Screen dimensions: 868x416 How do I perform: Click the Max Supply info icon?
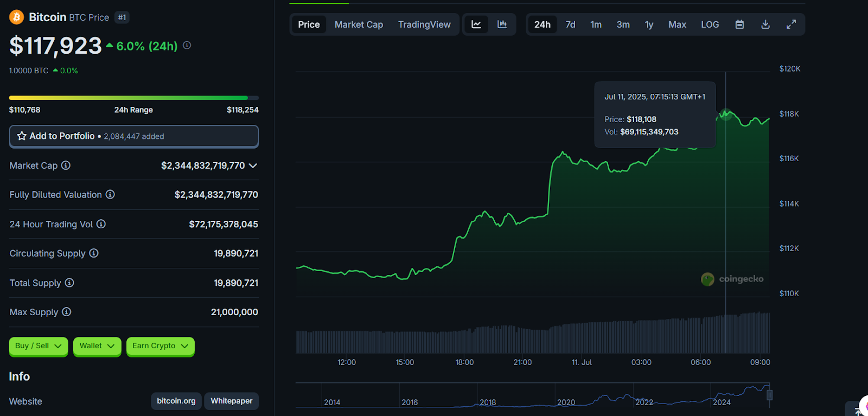[x=66, y=312]
